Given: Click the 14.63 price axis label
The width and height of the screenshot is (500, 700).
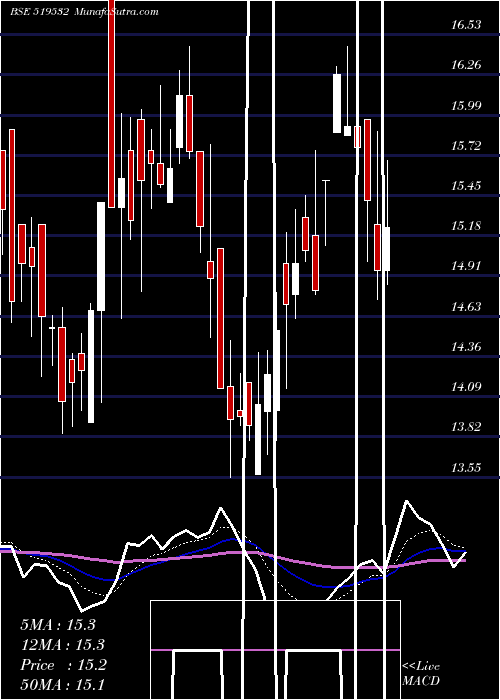Looking at the screenshot, I should tap(466, 307).
